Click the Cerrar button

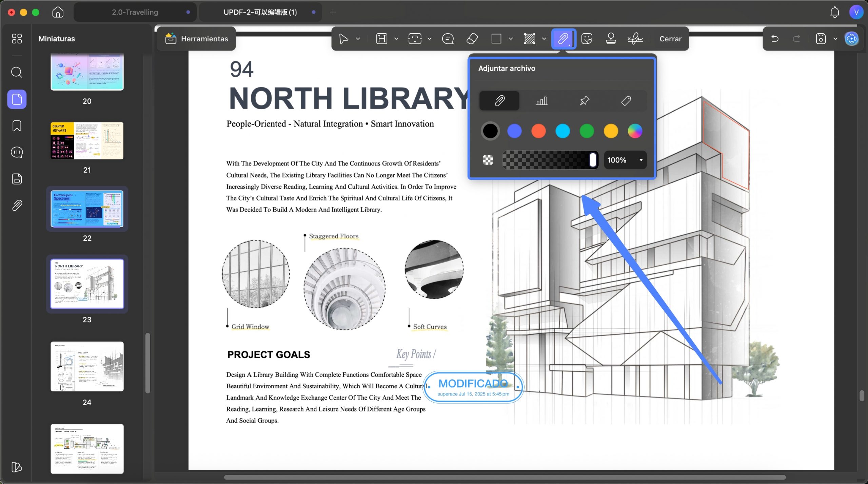point(670,39)
